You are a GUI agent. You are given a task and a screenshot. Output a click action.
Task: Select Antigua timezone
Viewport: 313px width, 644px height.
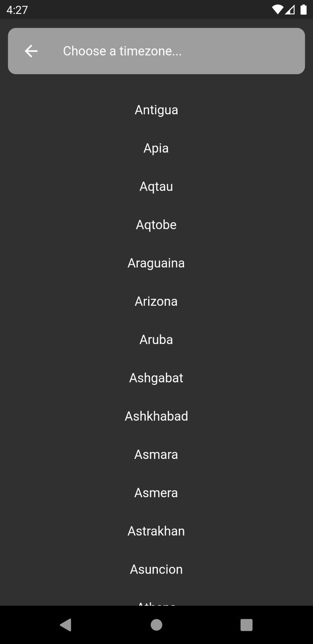click(156, 110)
